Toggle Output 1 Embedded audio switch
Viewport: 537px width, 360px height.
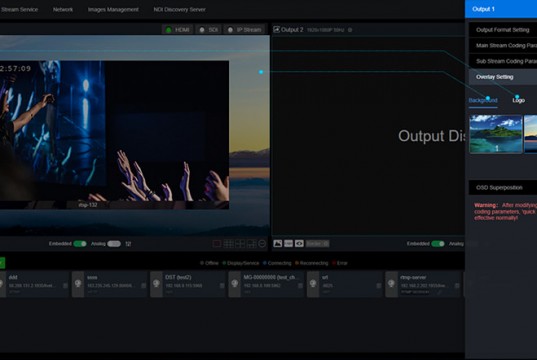point(80,244)
